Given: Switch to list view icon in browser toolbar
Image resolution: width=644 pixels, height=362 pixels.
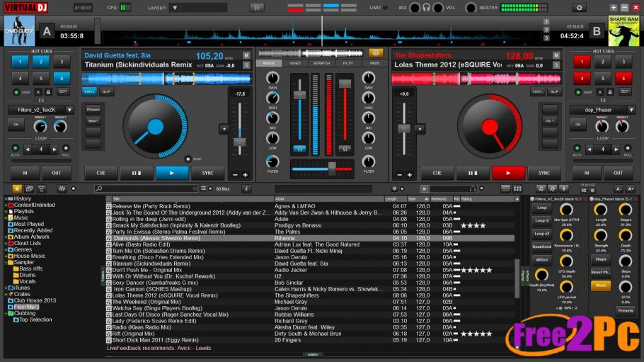Looking at the screenshot, I should click(x=505, y=188).
